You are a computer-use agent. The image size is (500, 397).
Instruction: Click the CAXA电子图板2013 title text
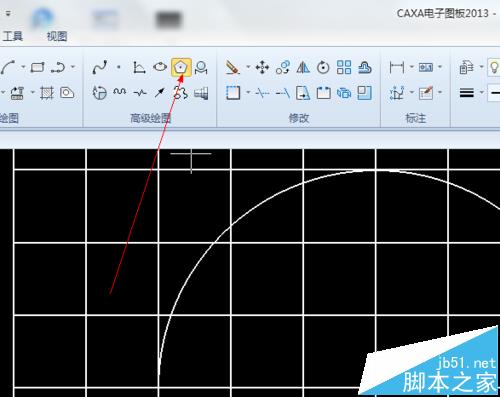tap(443, 13)
